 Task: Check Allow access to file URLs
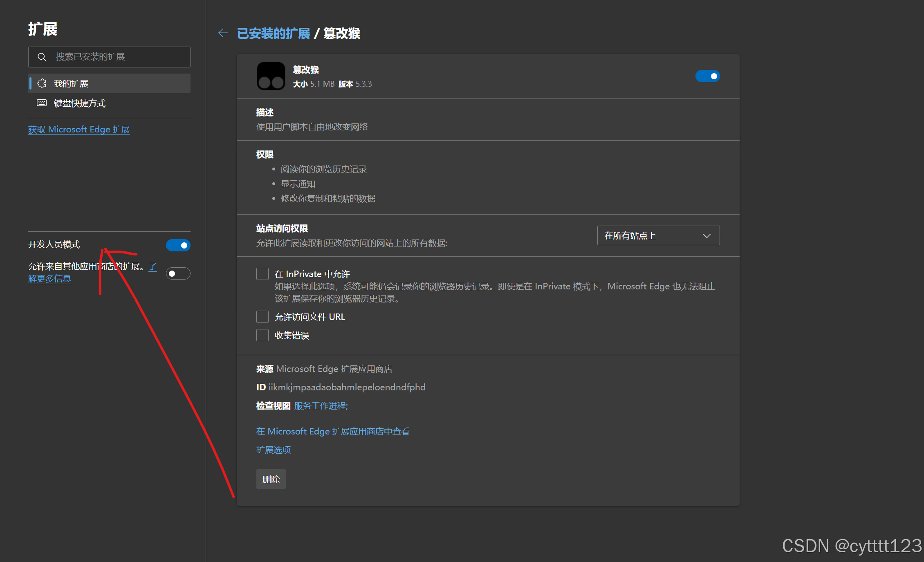point(262,317)
